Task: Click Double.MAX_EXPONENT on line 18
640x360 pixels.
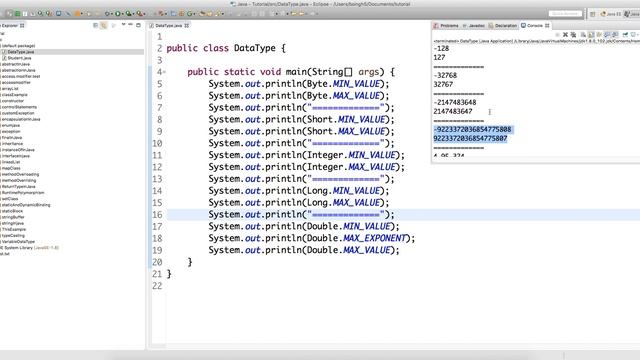Action: pyautogui.click(x=356, y=238)
